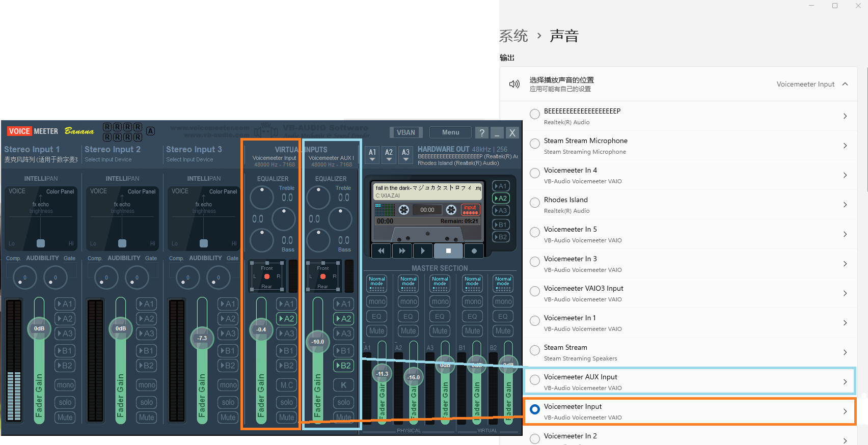
Task: Mute Stereo Input 1 strip
Action: pos(65,418)
